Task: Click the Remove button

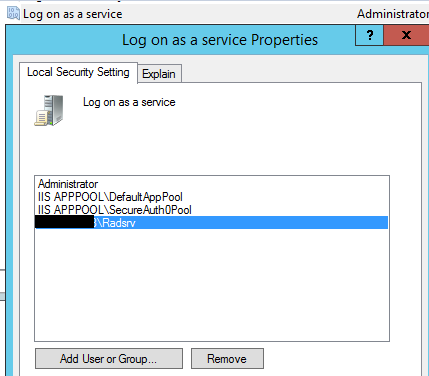Action: [227, 359]
